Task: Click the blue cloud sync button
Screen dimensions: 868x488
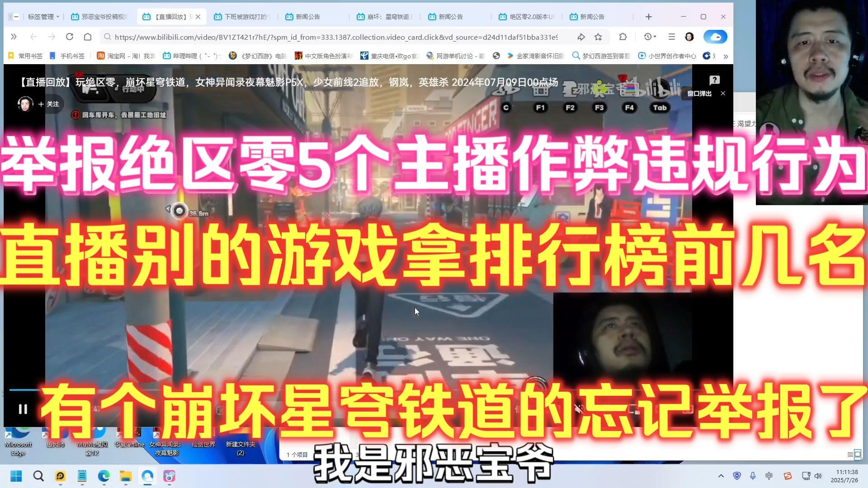Action: coord(715,37)
